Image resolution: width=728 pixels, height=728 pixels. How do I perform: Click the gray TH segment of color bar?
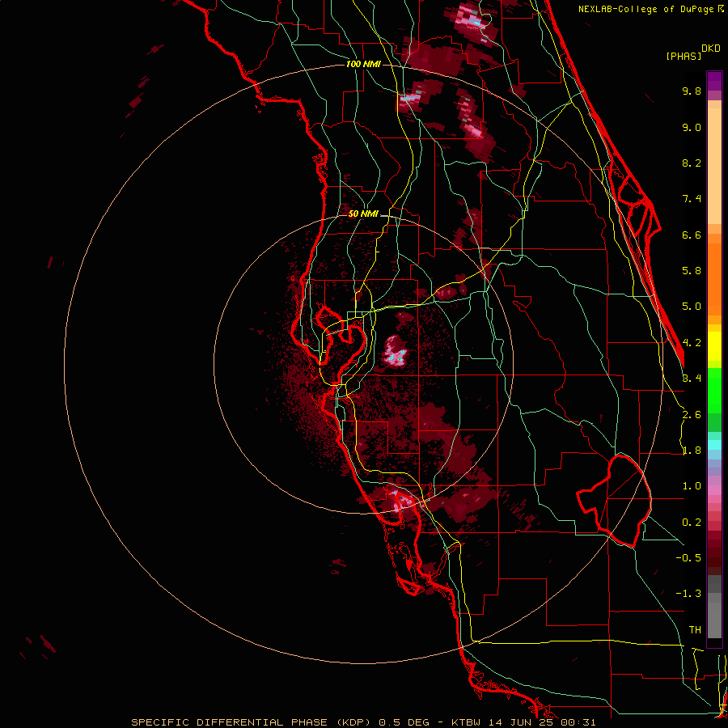coord(714,620)
